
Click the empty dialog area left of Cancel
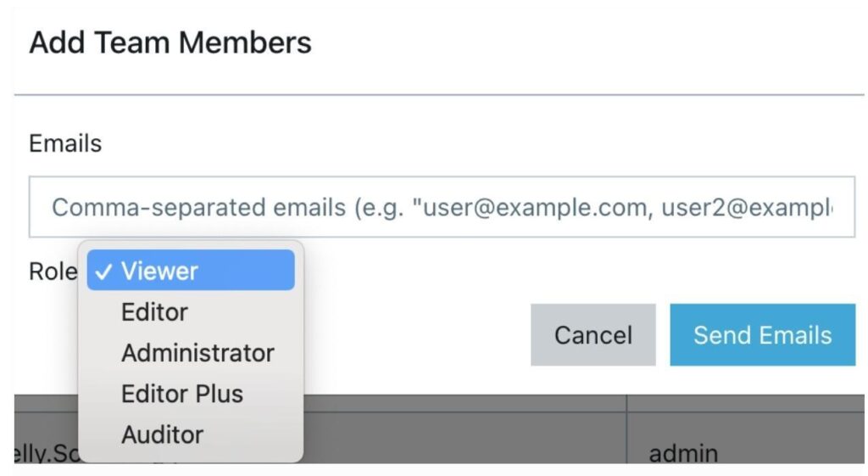(x=415, y=335)
